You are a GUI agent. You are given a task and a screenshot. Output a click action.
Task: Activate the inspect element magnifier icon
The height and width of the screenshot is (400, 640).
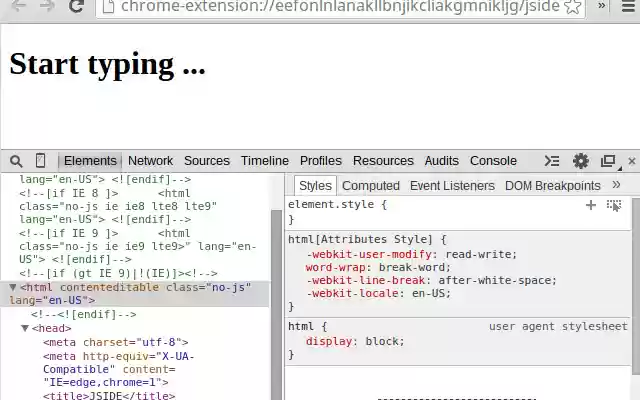(x=16, y=161)
